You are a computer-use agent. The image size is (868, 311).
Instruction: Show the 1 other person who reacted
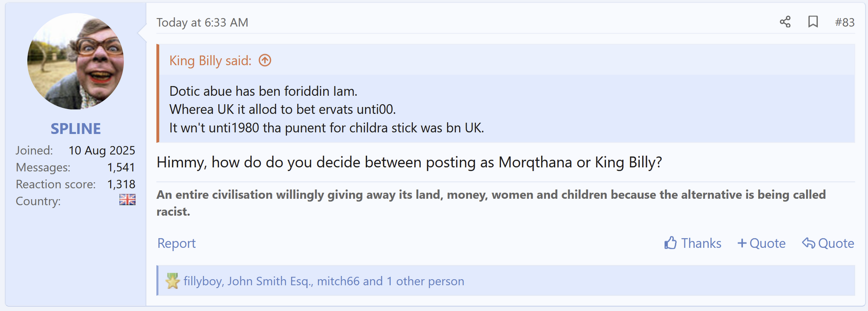[425, 281]
